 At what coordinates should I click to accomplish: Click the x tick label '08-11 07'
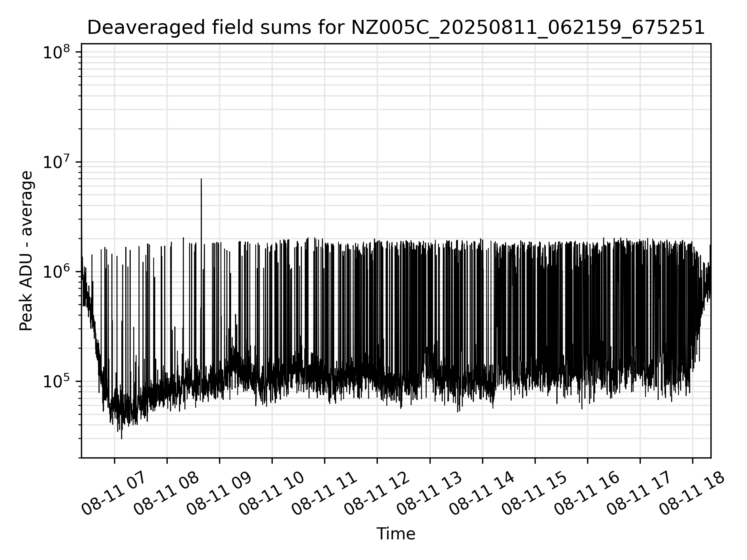[114, 493]
